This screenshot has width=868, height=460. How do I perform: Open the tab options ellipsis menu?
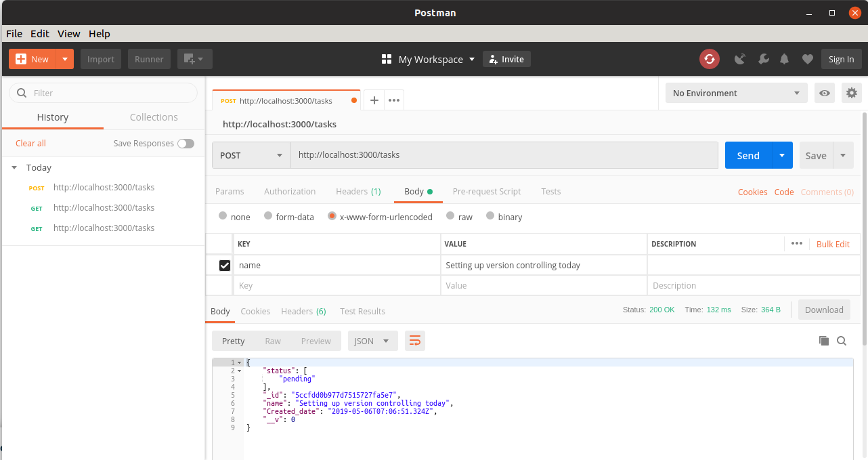(394, 100)
